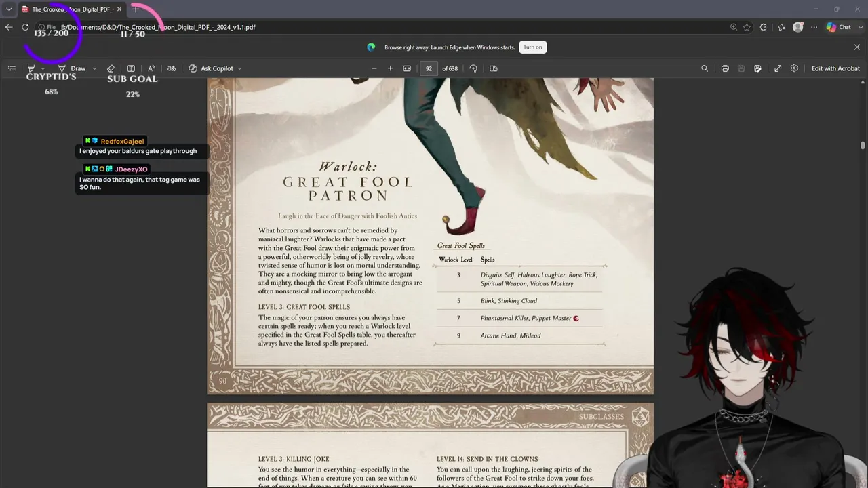The width and height of the screenshot is (868, 488).
Task: Dismiss the Browse right away notification bar
Action: pyautogui.click(x=857, y=47)
